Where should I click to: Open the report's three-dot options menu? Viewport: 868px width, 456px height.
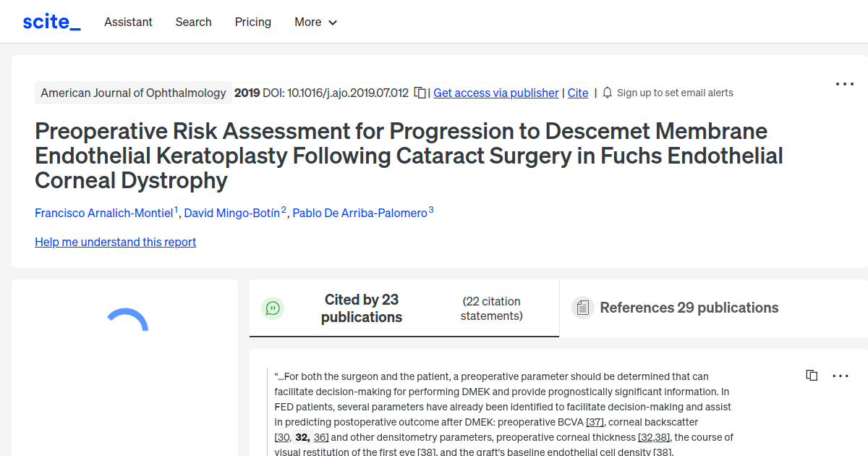pyautogui.click(x=844, y=84)
